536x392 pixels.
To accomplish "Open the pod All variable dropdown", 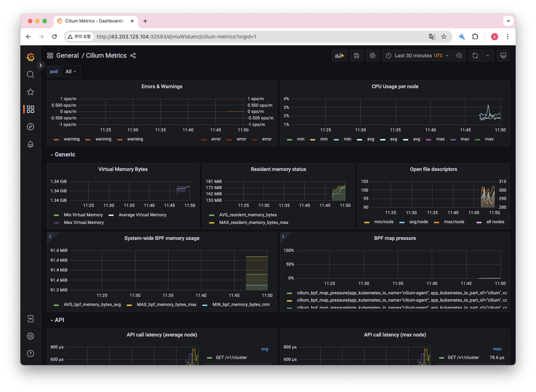I will click(x=71, y=72).
